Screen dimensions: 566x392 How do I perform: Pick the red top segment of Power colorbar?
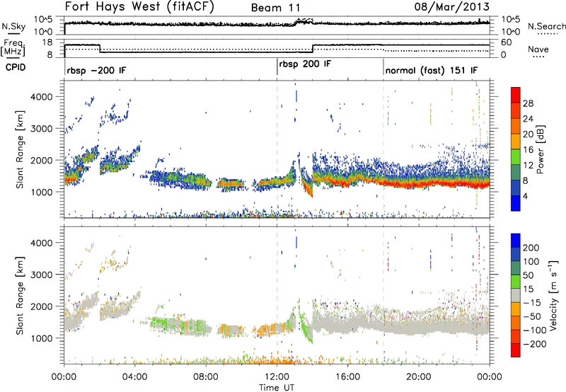516,95
